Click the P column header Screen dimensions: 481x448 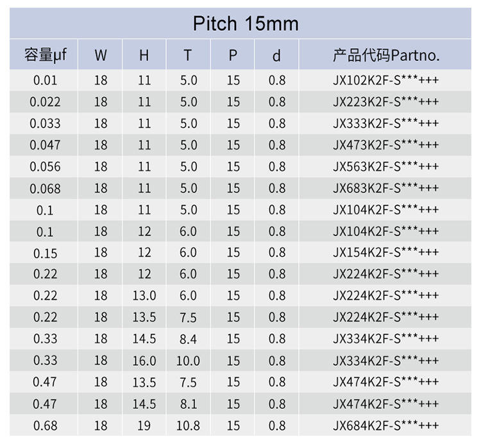[233, 55]
